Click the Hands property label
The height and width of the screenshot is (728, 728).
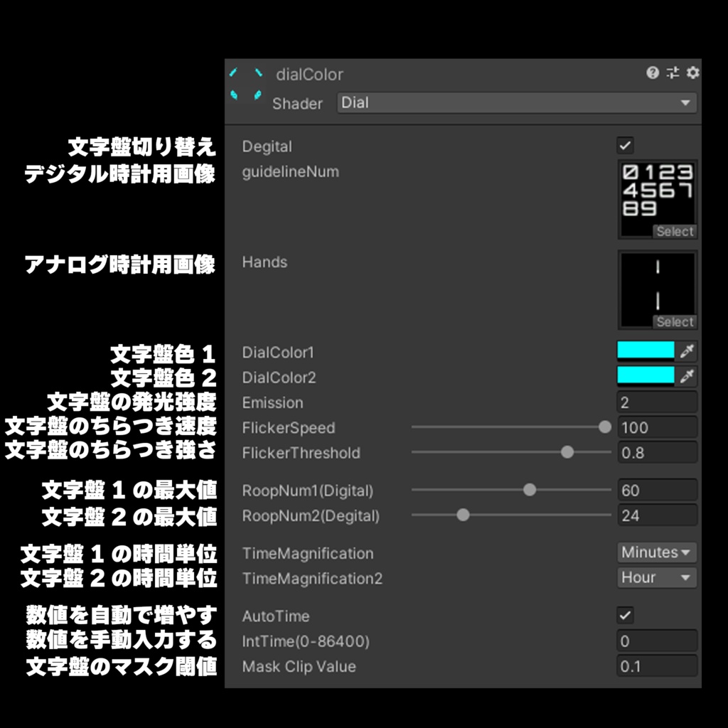[264, 262]
